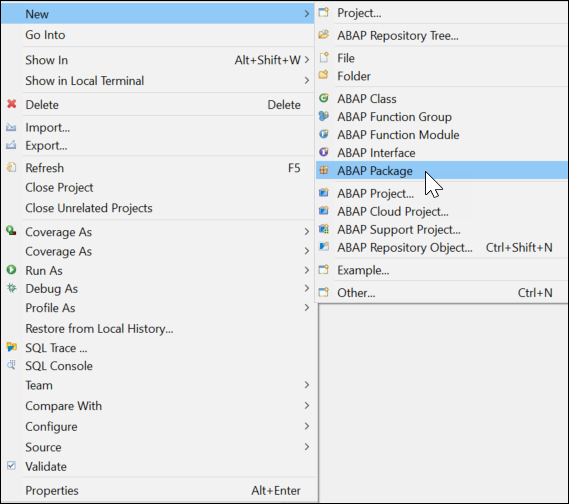Click the ABAP Class green icon
The height and width of the screenshot is (504, 570).
pyautogui.click(x=324, y=98)
